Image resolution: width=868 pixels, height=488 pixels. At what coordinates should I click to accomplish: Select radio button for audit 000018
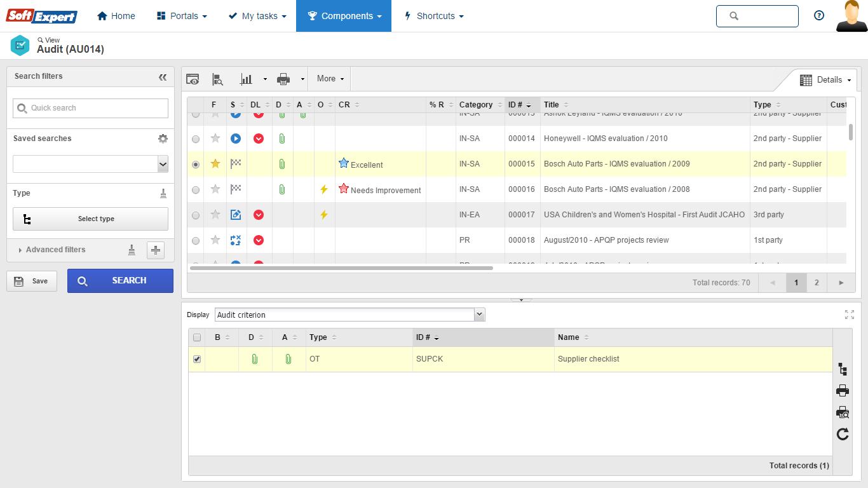(x=196, y=240)
